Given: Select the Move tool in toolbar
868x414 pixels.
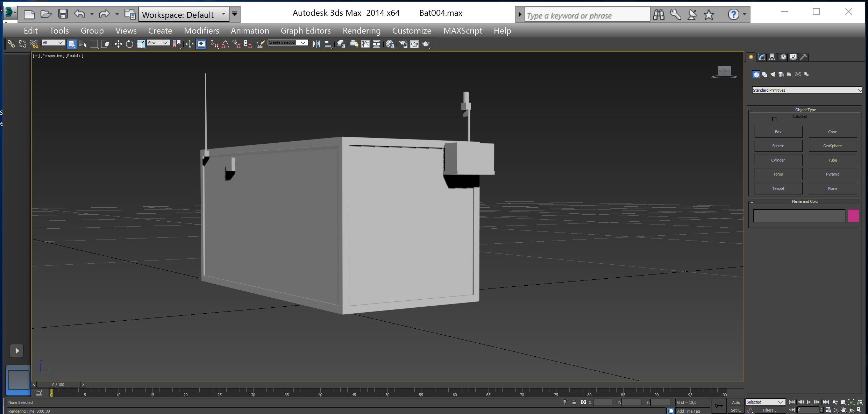Looking at the screenshot, I should click(118, 44).
